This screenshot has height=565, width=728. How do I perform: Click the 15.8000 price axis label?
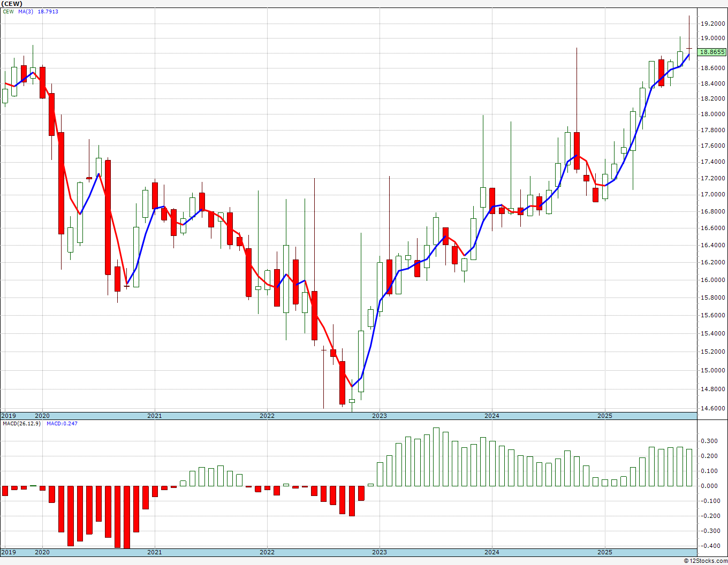[x=713, y=297]
